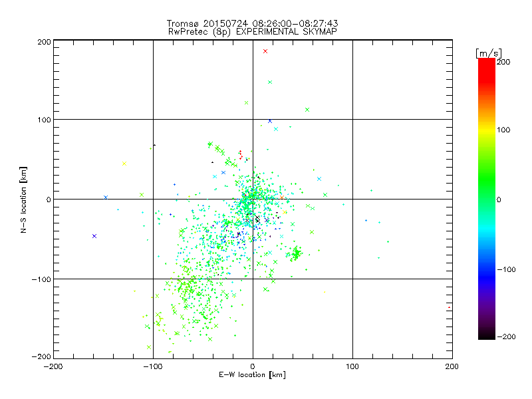The width and height of the screenshot is (532, 399).
Task: Click the subtitle 'RwPretec (8p) EXPERIMENTAL SKYMAP'
Action: (253, 32)
